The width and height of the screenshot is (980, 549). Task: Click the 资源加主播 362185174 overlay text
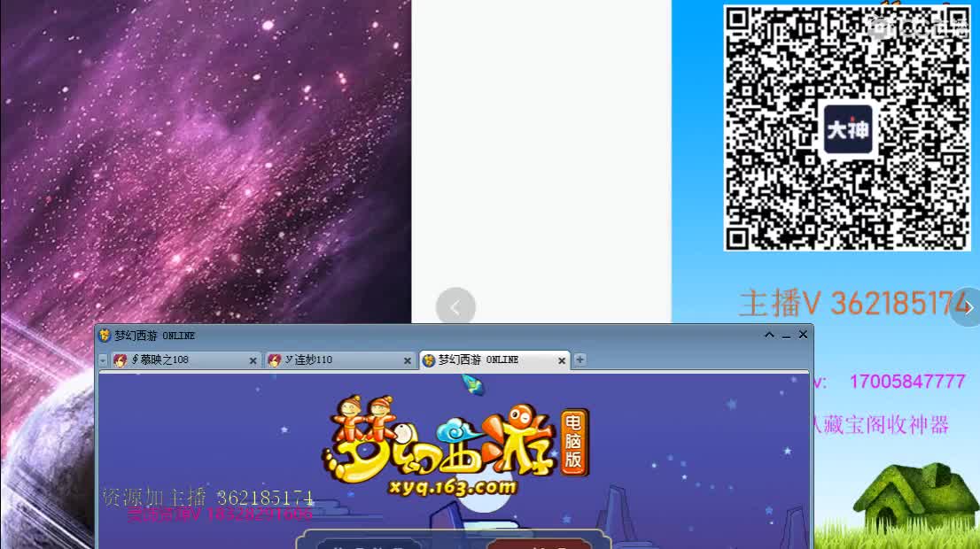tap(207, 498)
